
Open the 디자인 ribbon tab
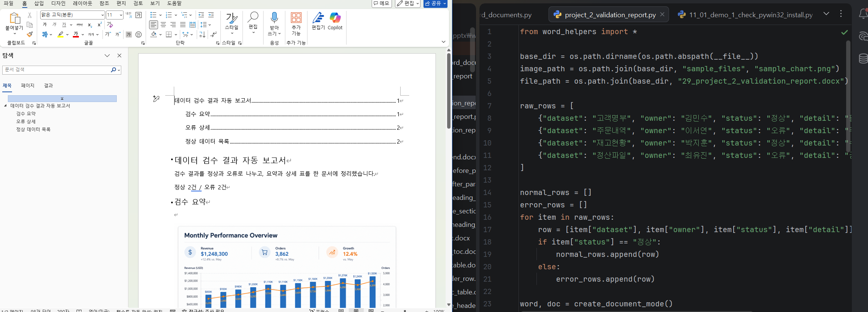tap(59, 3)
